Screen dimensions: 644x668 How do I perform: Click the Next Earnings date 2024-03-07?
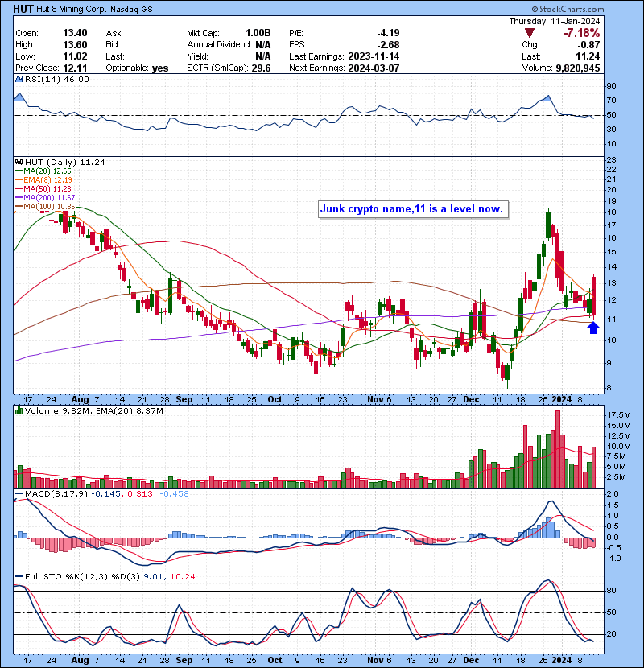[374, 68]
